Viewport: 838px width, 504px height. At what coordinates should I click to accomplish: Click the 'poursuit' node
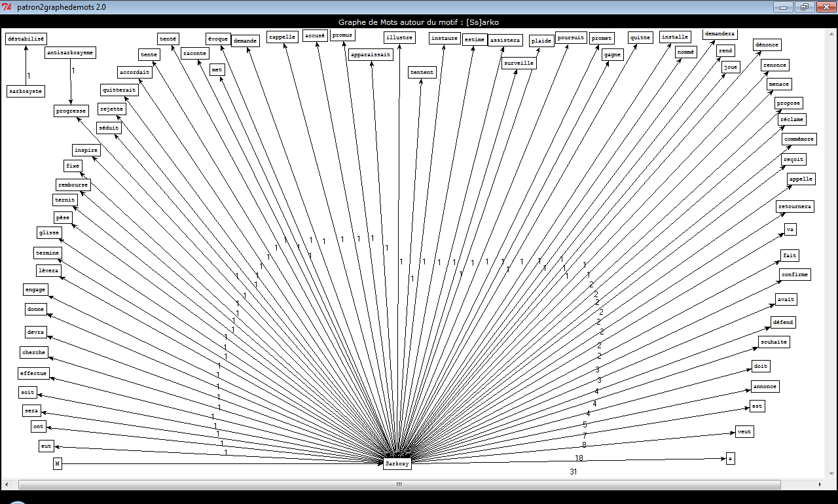572,37
